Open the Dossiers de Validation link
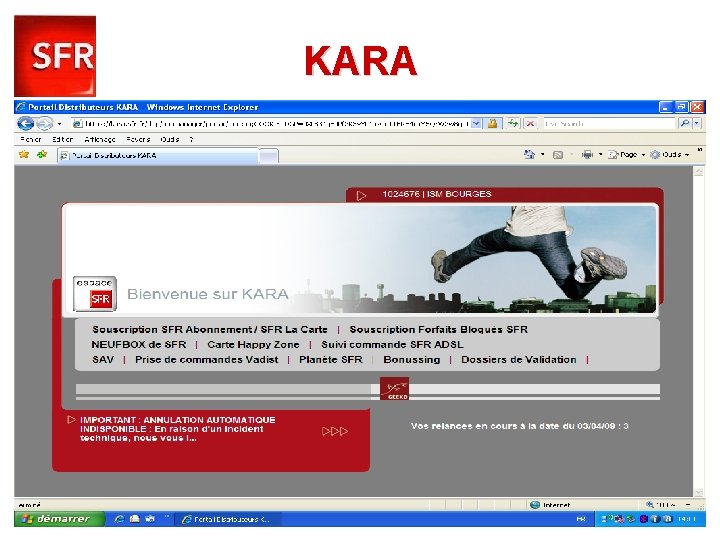Screen dimensions: 720x540 (x=519, y=360)
